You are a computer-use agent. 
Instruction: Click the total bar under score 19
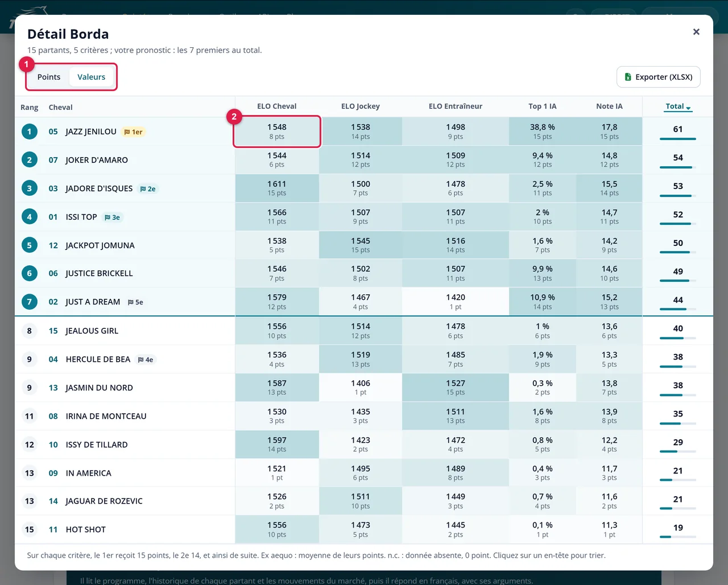coord(678,537)
